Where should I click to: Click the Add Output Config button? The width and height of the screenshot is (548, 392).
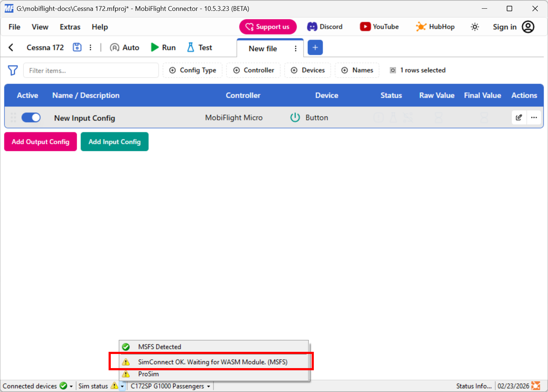[x=41, y=142]
